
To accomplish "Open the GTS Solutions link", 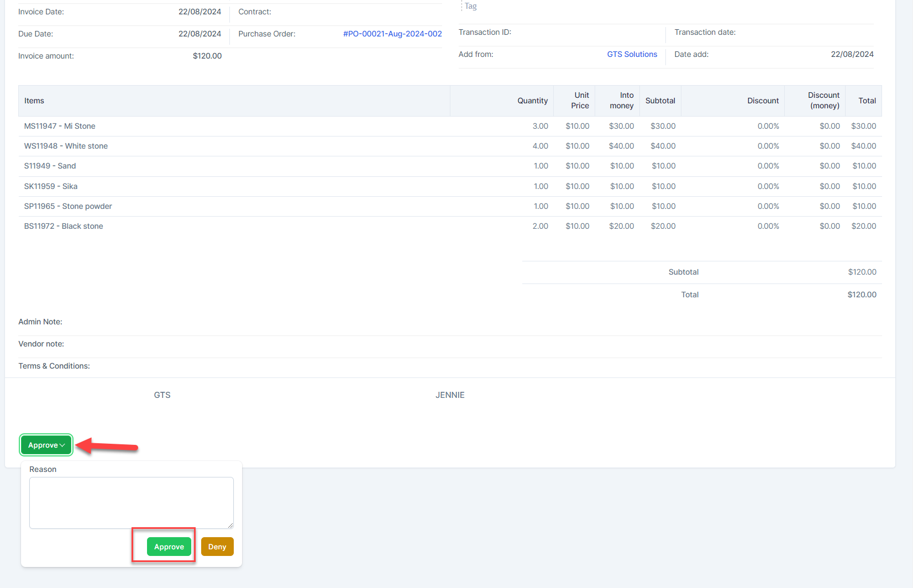I will coord(632,54).
